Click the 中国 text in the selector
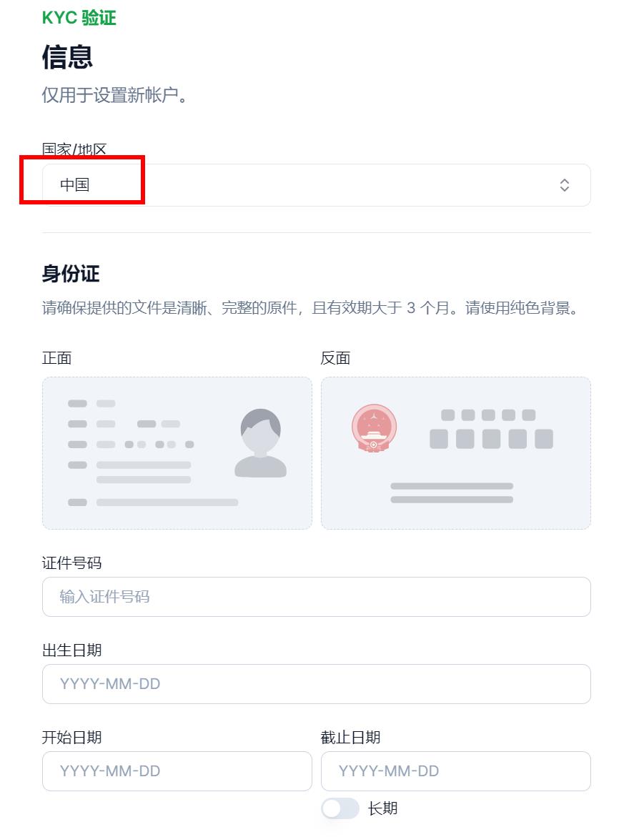644x837 pixels. tap(75, 185)
